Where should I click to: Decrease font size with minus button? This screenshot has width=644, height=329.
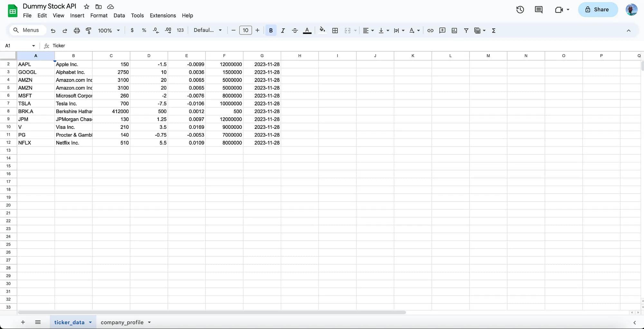pos(233,30)
